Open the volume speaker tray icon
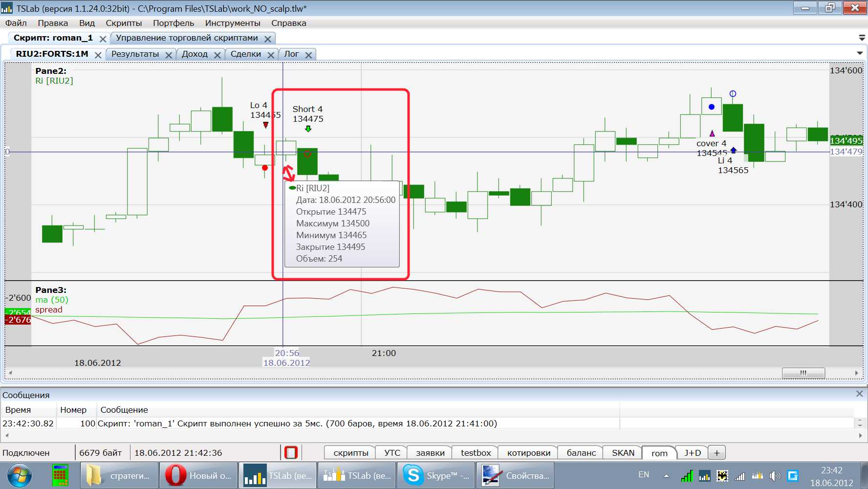Image resolution: width=868 pixels, height=489 pixels. pos(775,475)
